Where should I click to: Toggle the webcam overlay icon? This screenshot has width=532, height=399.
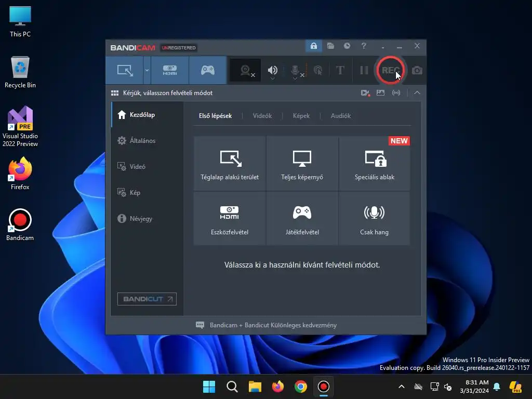pos(245,70)
